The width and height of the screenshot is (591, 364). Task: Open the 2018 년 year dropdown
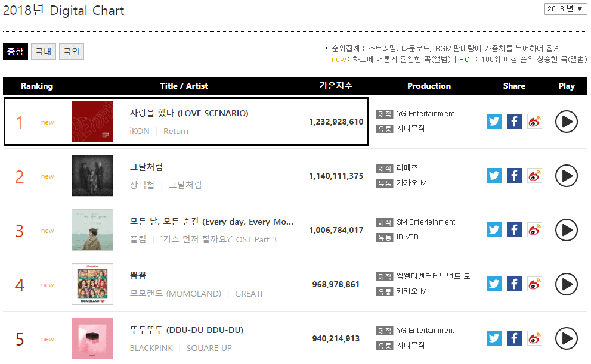565,9
